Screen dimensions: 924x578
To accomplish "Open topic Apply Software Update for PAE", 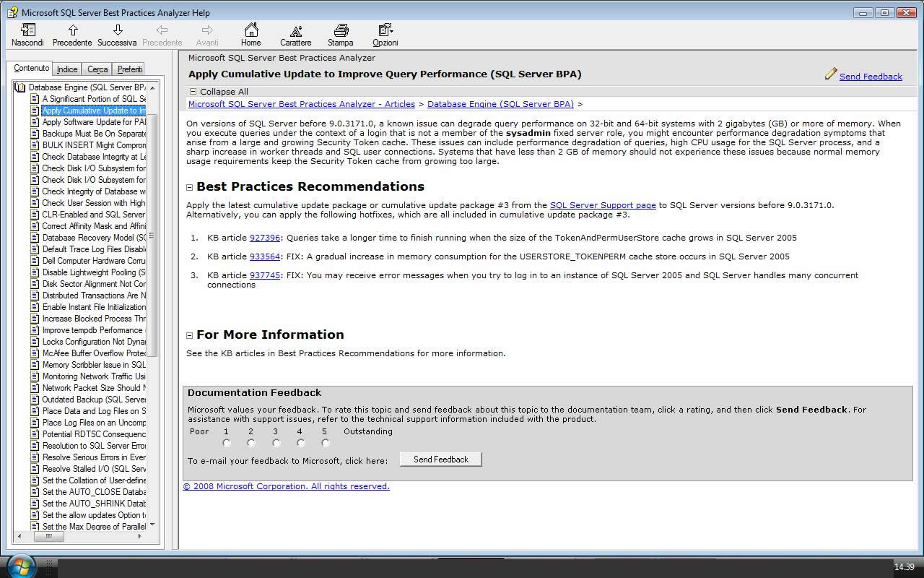I will click(x=94, y=122).
